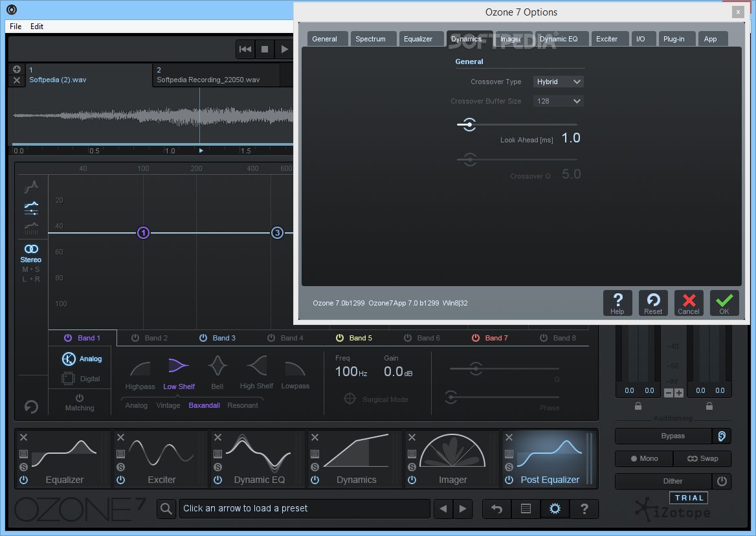Choose the Lowpass filter shape
756x536 pixels.
pos(295,375)
